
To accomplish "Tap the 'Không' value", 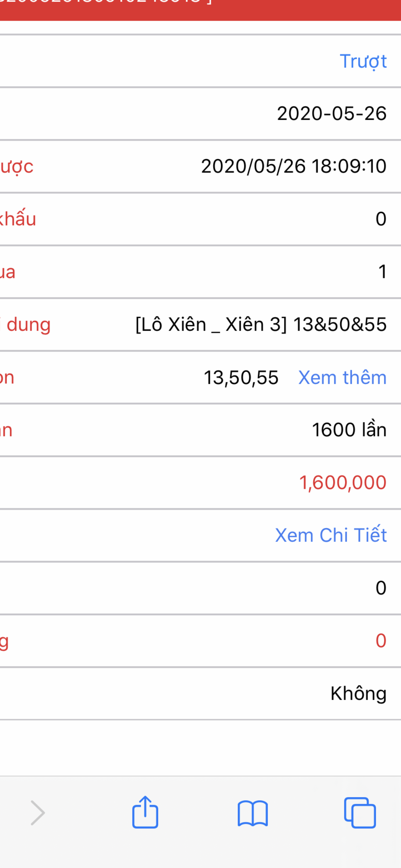I will pyautogui.click(x=358, y=693).
